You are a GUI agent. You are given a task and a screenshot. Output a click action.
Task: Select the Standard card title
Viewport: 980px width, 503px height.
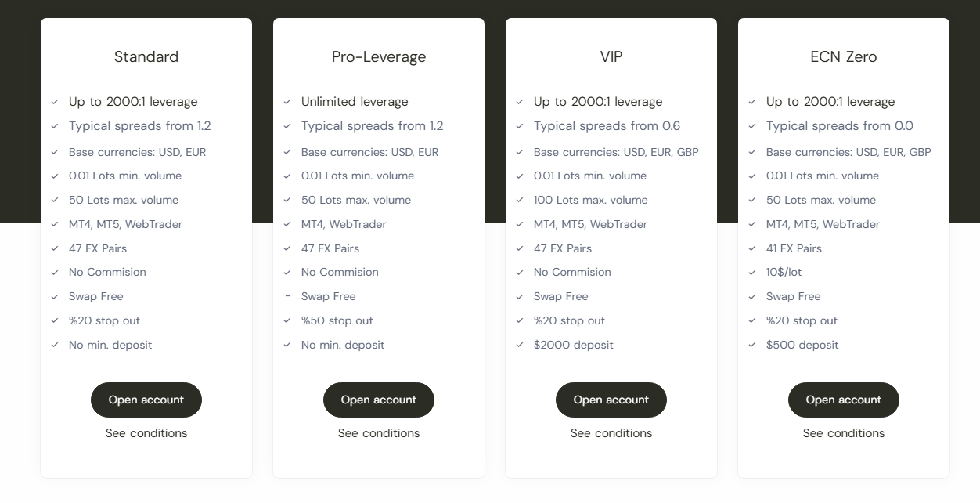click(146, 56)
